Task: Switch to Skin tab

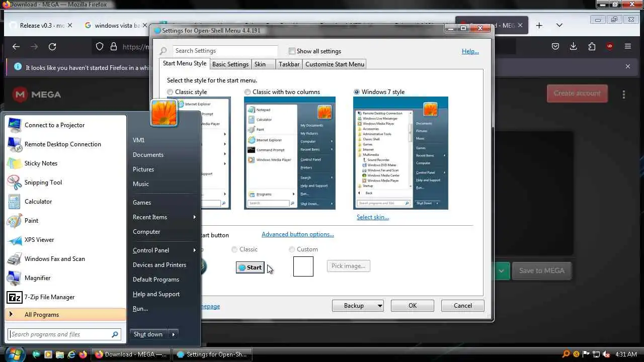Action: click(263, 64)
